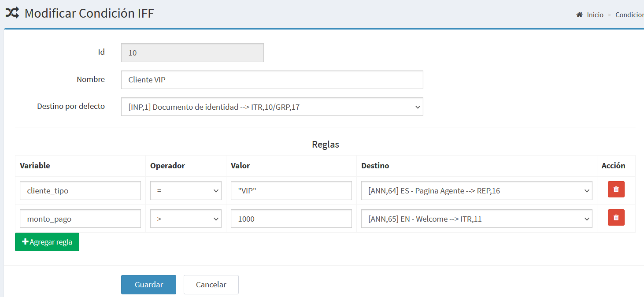Click the shuffle icon beside Modificar Condición IFF
The image size is (644, 297).
click(12, 13)
